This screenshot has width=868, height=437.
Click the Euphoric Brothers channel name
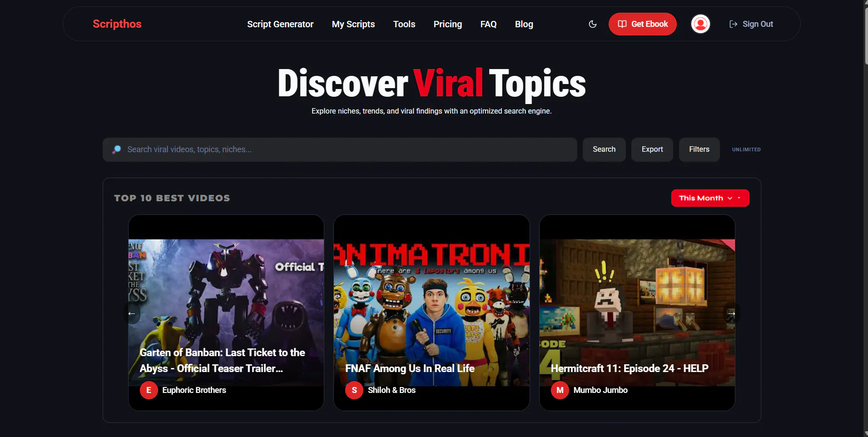click(x=194, y=390)
